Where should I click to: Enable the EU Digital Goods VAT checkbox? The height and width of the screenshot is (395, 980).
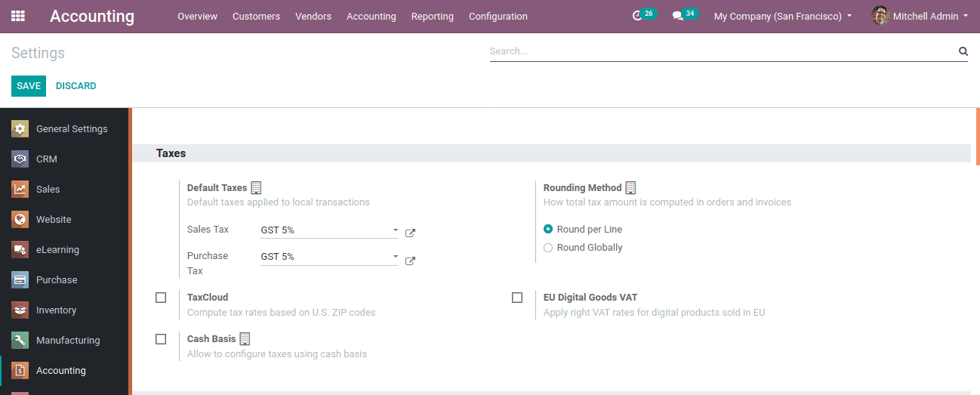(517, 298)
